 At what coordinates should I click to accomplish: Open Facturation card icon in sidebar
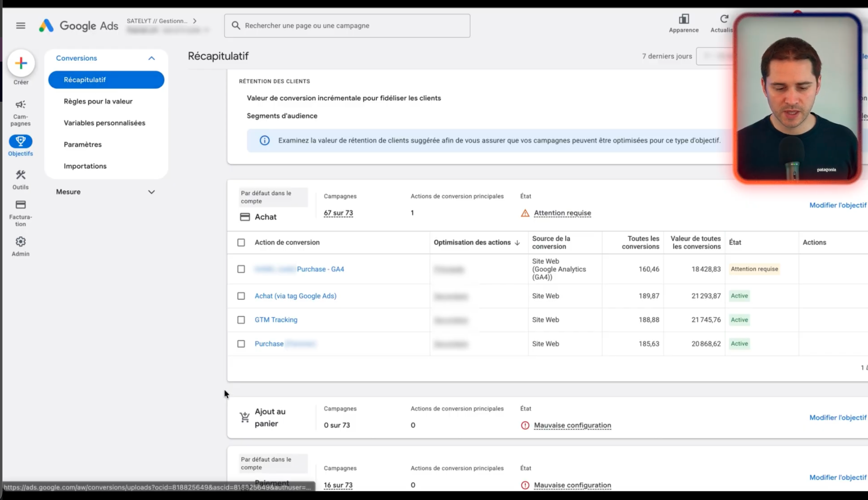[21, 205]
